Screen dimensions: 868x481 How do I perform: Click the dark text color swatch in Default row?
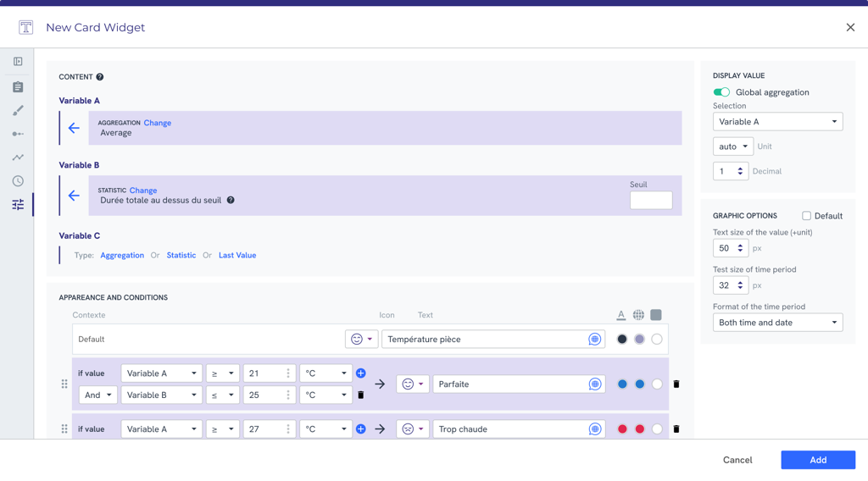(x=621, y=340)
